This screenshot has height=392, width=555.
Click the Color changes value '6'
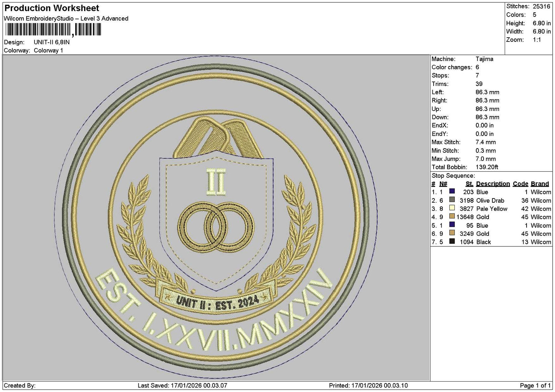coord(477,67)
